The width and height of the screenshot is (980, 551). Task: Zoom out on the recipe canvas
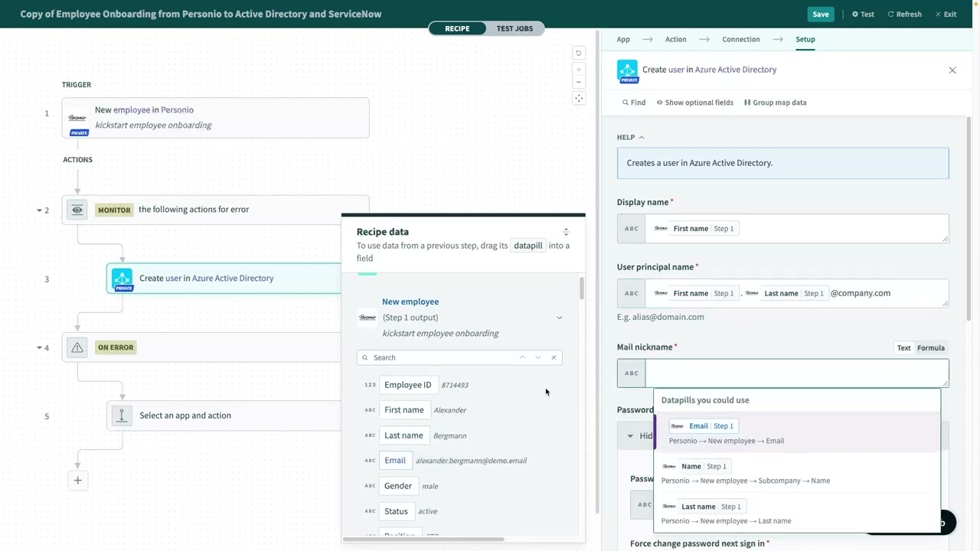[579, 82]
